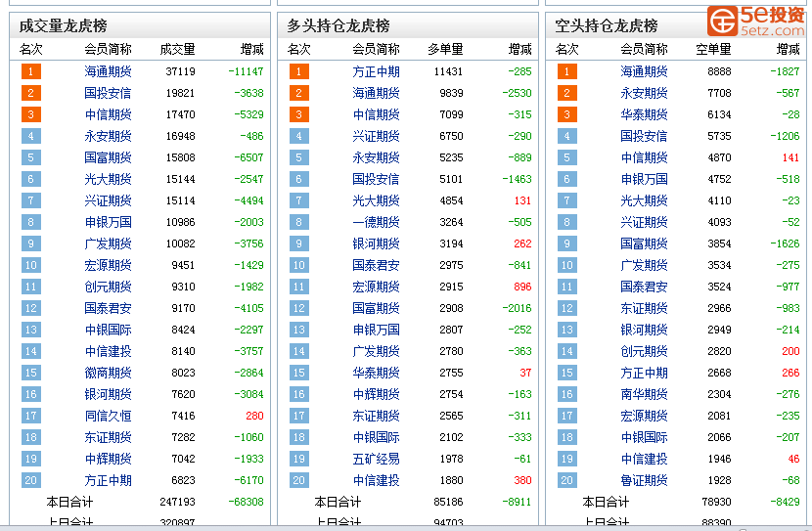This screenshot has width=812, height=531.
Task: Open 方正中期 in 多头持仓龙虎榜 table
Action: coord(376,71)
